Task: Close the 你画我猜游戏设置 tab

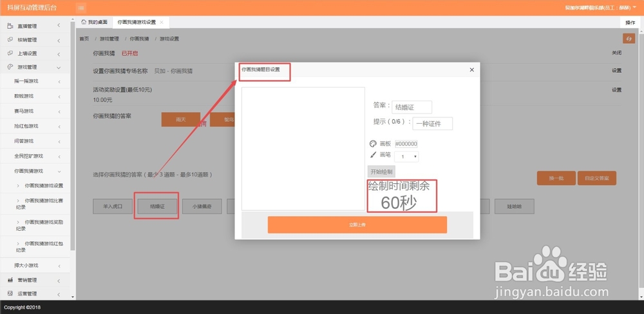Action: click(162, 22)
